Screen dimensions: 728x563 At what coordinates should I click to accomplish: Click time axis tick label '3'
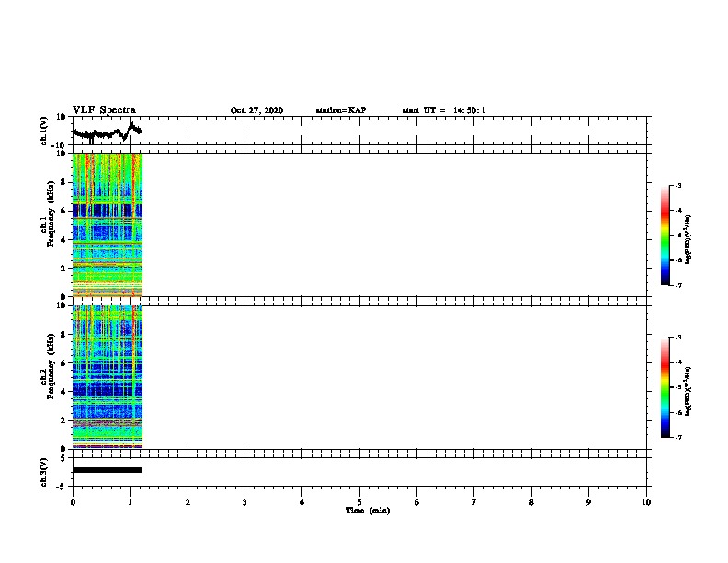tap(245, 502)
